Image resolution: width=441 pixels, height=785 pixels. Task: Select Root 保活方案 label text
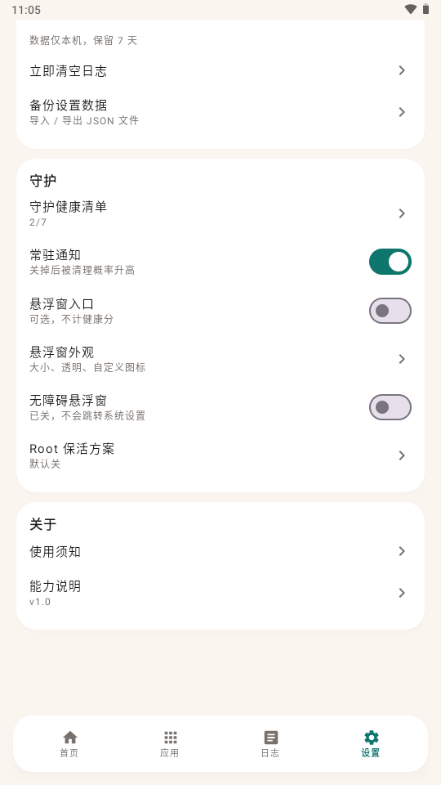coord(72,449)
